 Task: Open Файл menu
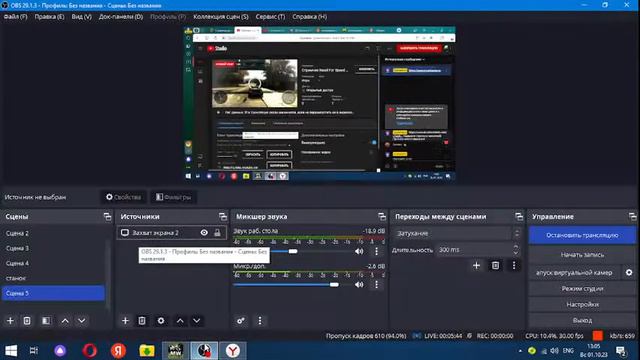point(16,17)
